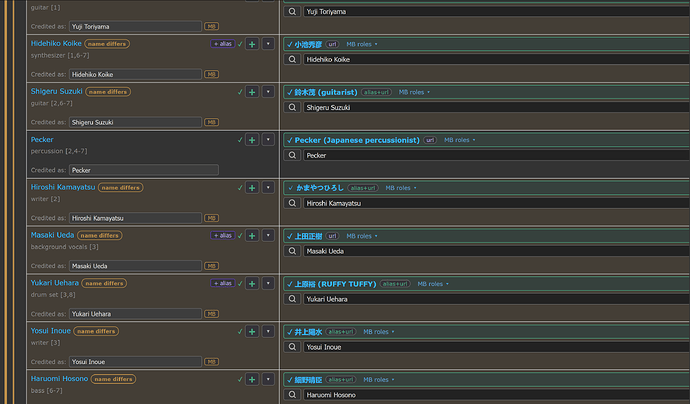Open the Pecker artist link on left
Image resolution: width=690 pixels, height=404 pixels.
42,140
